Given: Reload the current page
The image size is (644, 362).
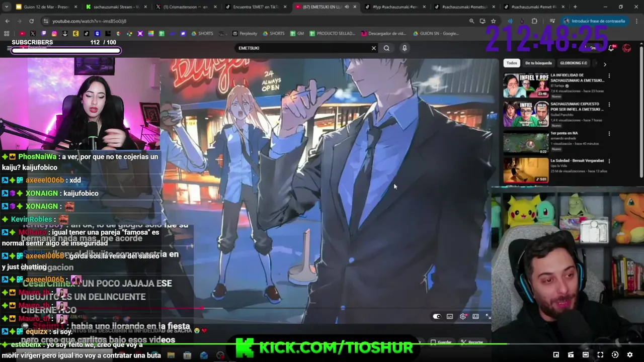Looking at the screenshot, I should [31, 21].
